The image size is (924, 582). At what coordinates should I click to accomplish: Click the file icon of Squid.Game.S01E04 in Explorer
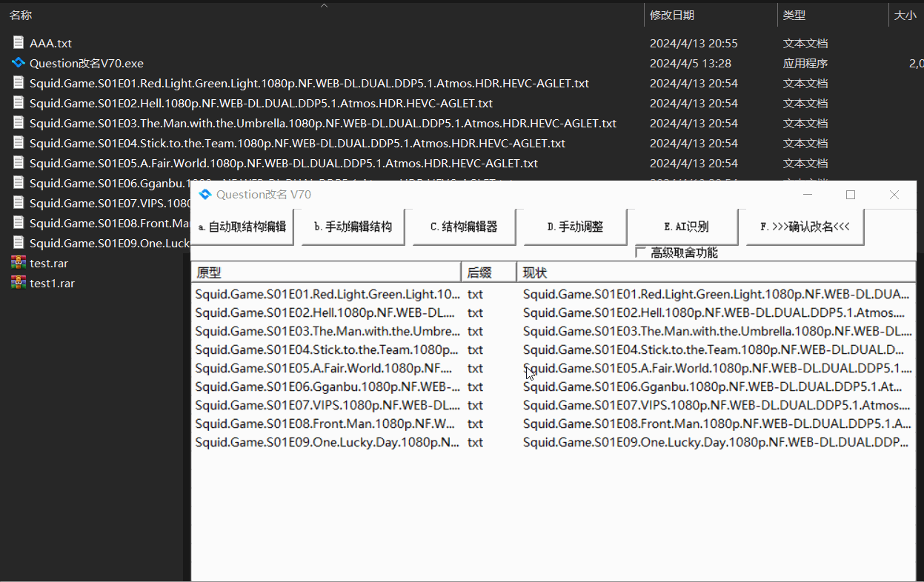(x=19, y=143)
